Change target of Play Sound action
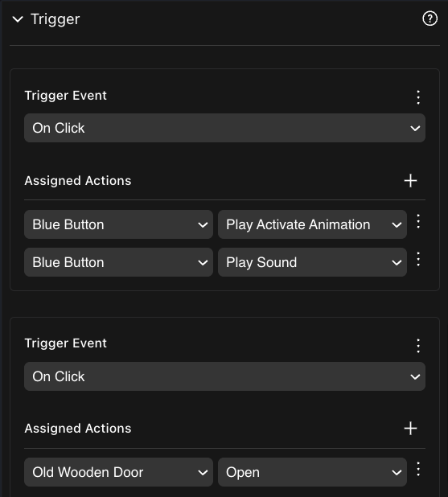Screen dimensions: 448x497 [x=118, y=262]
